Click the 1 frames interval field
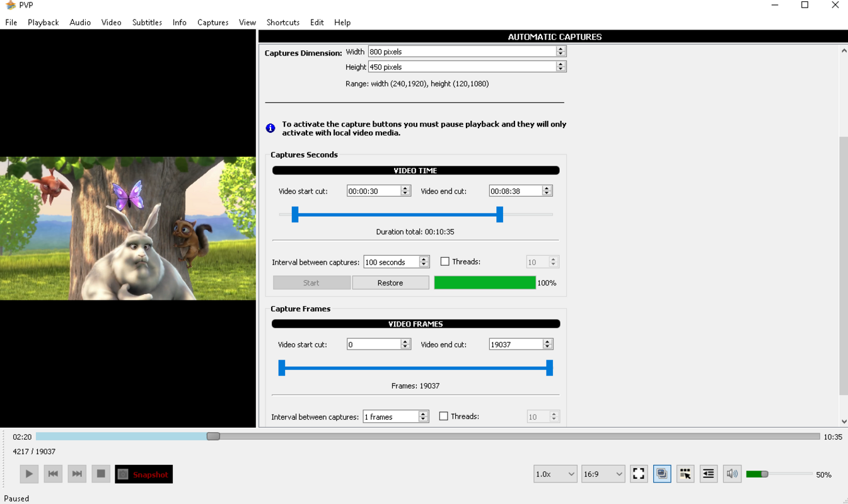Image resolution: width=848 pixels, height=504 pixels. [391, 416]
